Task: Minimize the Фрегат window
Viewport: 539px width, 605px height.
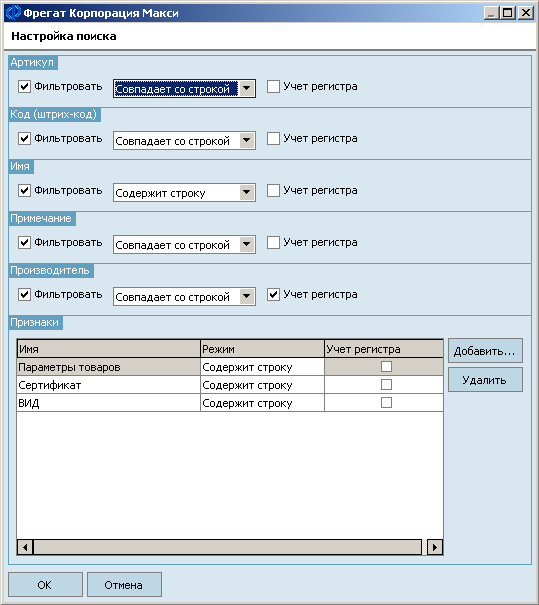Action: (492, 13)
